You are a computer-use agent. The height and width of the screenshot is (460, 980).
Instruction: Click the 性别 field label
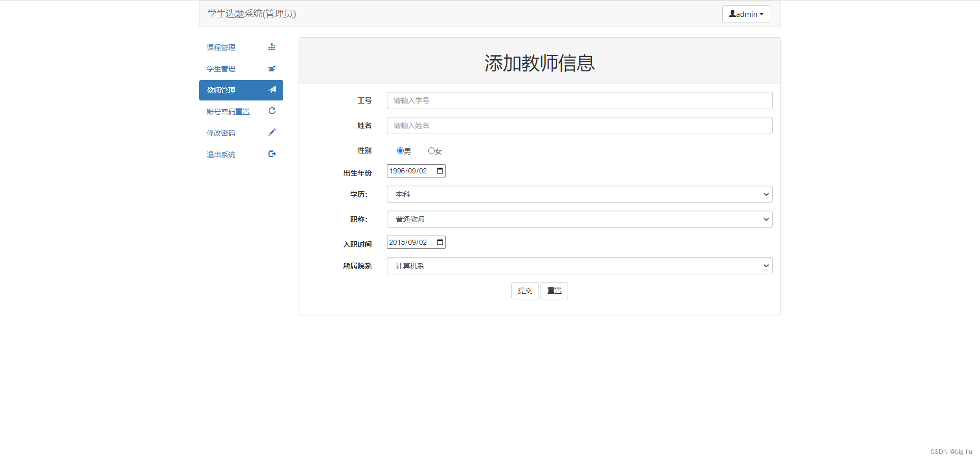pyautogui.click(x=364, y=150)
